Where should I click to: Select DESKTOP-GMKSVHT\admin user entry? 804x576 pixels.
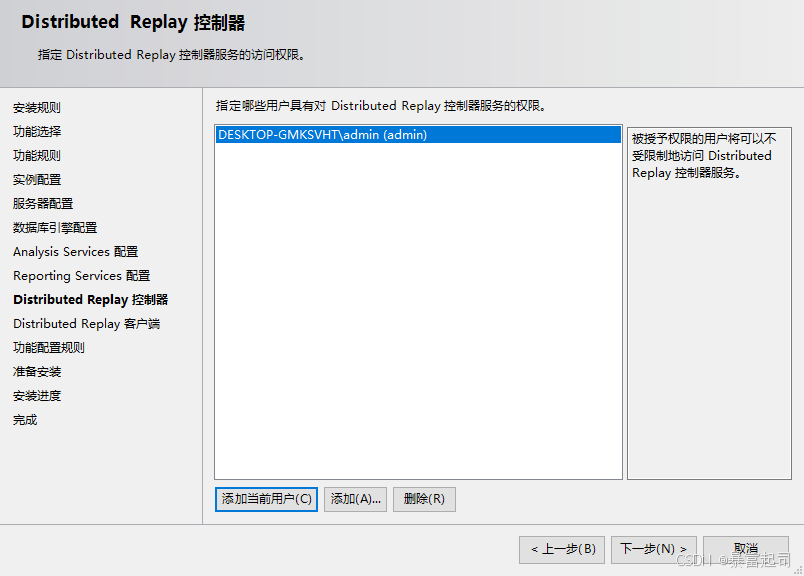tap(322, 135)
